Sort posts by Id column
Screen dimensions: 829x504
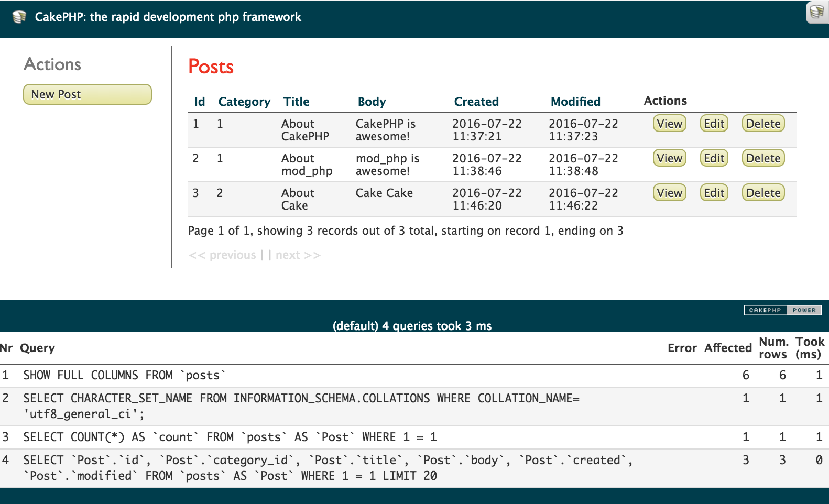[x=200, y=102]
